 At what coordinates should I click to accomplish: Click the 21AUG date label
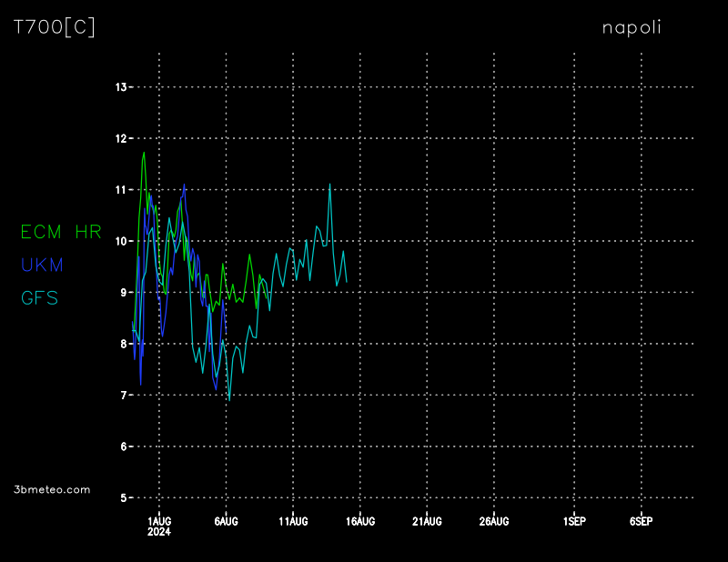(427, 521)
